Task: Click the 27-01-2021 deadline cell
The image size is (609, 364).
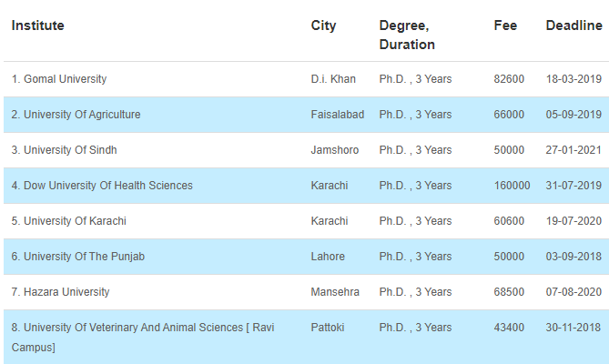Action: tap(573, 150)
